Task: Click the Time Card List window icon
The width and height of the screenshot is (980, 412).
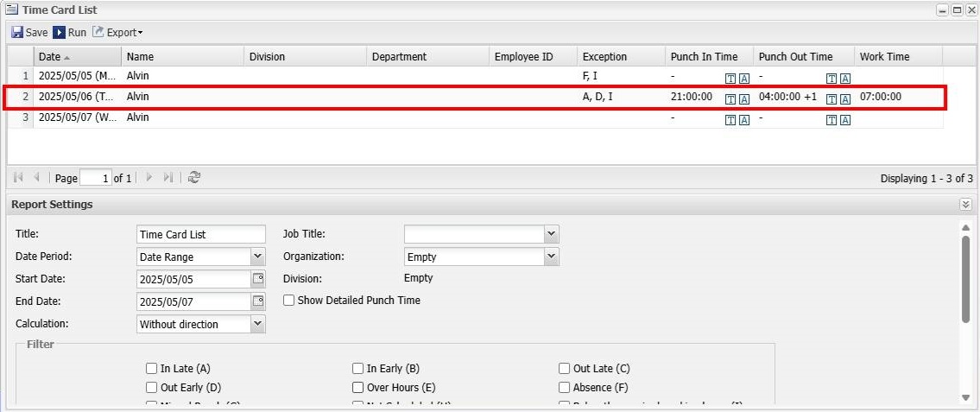Action: (x=11, y=10)
